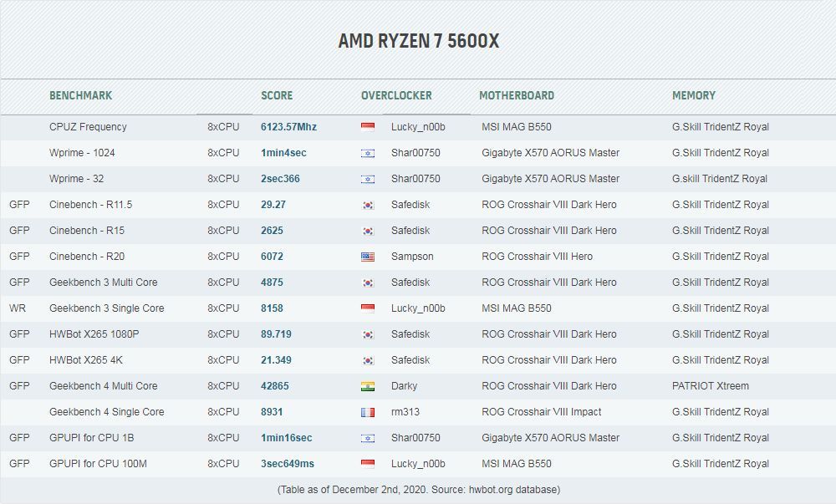
Task: Click HWBot X265 1080P benchmark name
Action: click(94, 334)
